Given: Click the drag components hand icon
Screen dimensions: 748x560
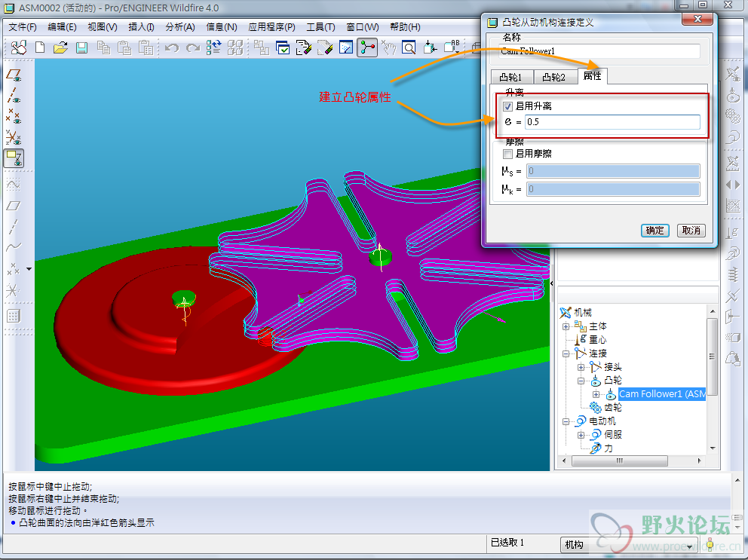Looking at the screenshot, I should coord(388,47).
